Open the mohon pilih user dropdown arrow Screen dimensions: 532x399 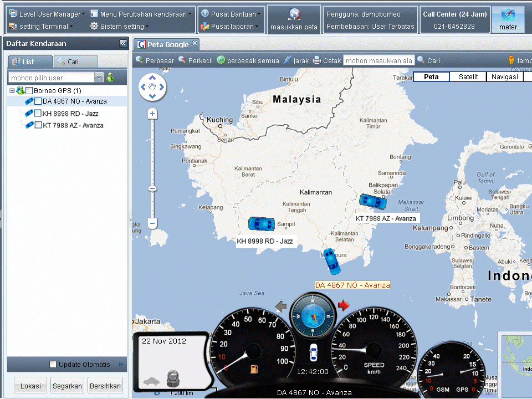pos(99,78)
